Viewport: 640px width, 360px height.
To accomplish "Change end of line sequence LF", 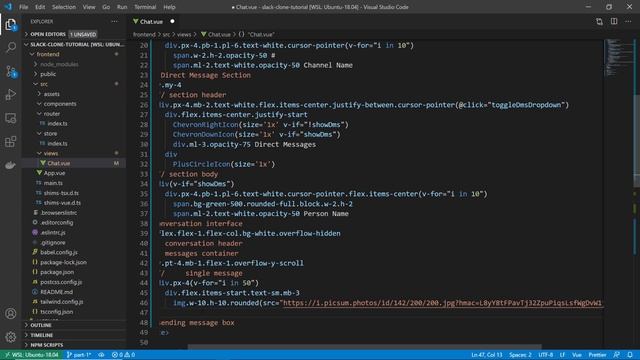I will pyautogui.click(x=562, y=355).
